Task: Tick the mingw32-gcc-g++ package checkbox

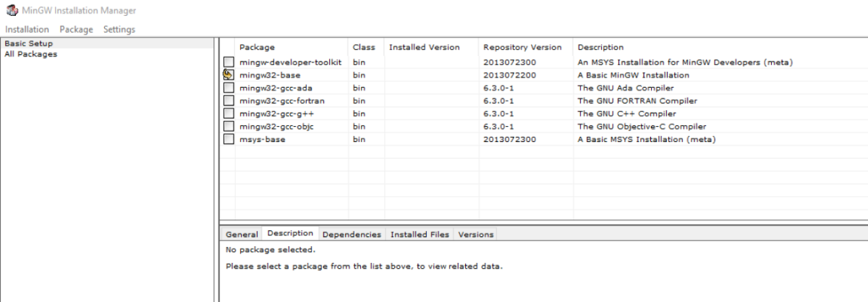Action: (229, 114)
